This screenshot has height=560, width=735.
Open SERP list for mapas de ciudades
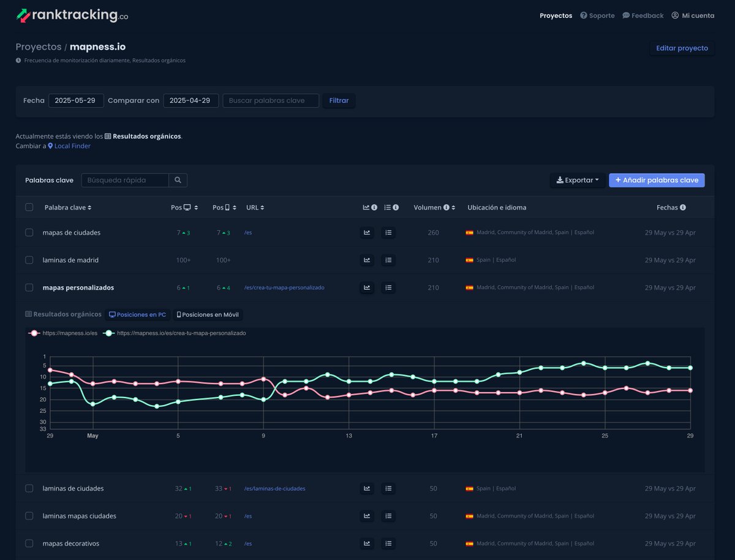(x=388, y=233)
